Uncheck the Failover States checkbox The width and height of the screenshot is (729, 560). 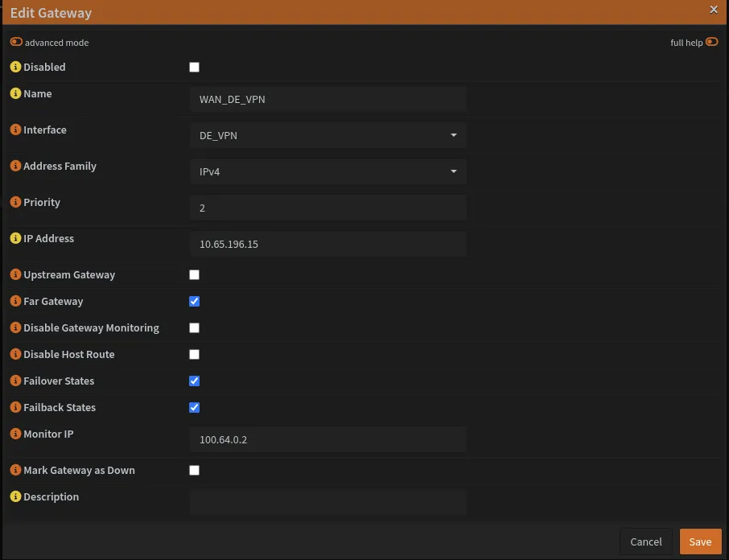tap(194, 381)
